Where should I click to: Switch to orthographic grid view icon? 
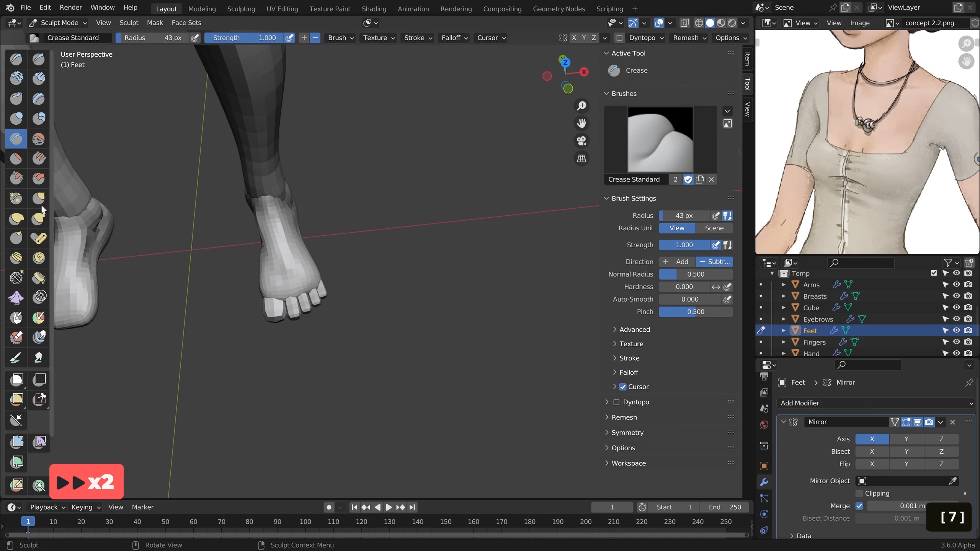click(581, 158)
